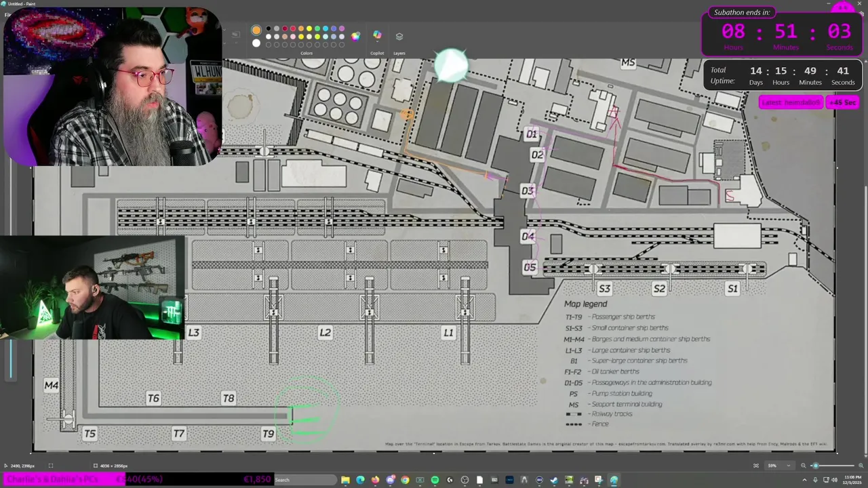Open File Explorer from the taskbar

point(345,480)
